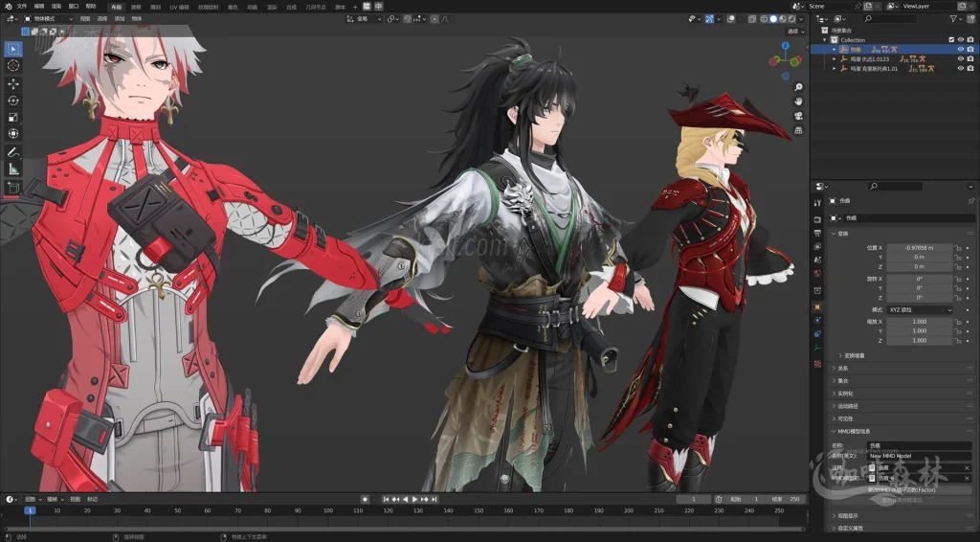Open the Output properties tab
The width and height of the screenshot is (980, 542).
pyautogui.click(x=817, y=233)
